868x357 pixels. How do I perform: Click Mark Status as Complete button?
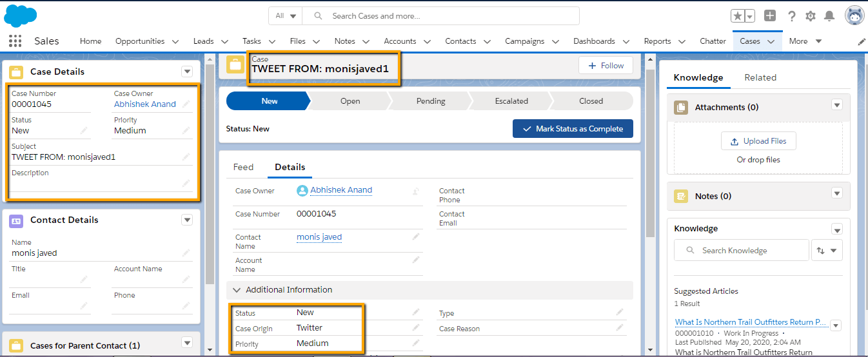[x=573, y=129]
